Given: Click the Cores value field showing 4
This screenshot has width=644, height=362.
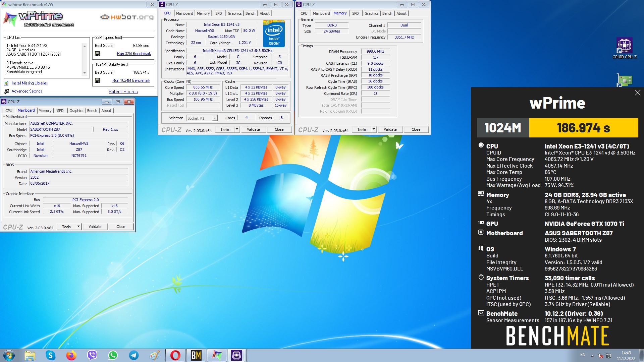Looking at the screenshot, I should coord(247,118).
